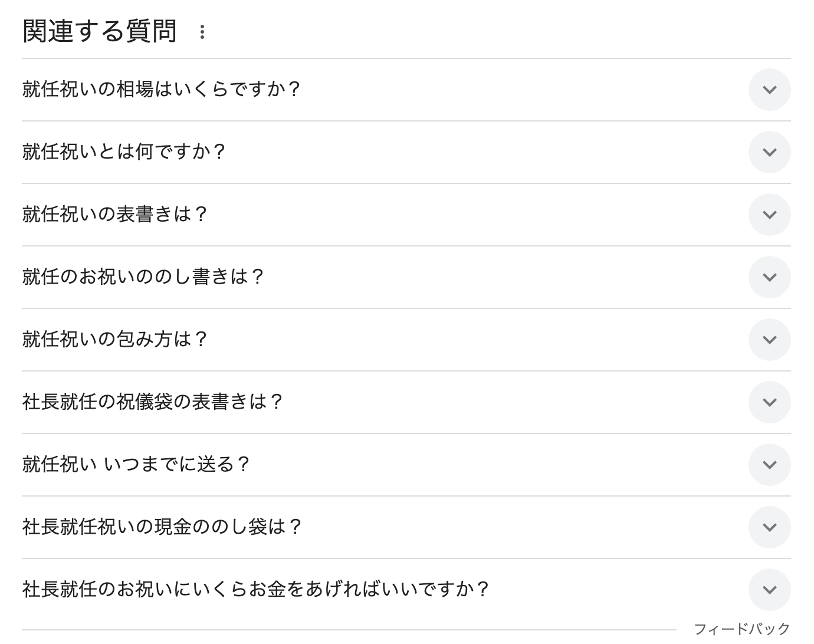Expand chevron for 就任祝い いつまでに送る？
This screenshot has height=644, width=814.
point(769,465)
